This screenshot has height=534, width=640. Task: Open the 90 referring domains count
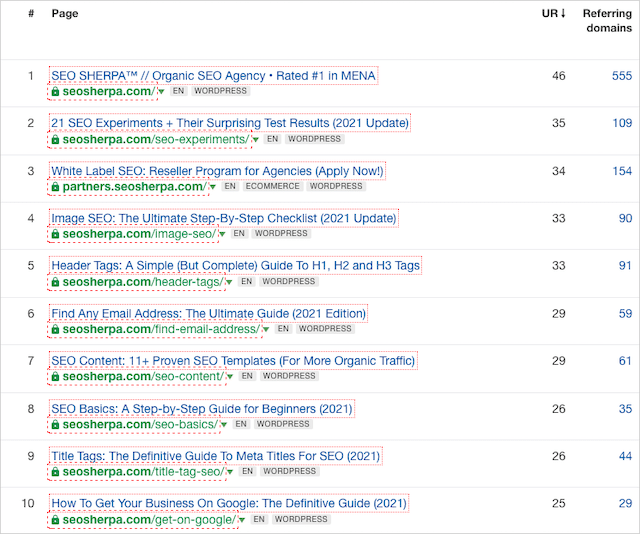pyautogui.click(x=626, y=218)
